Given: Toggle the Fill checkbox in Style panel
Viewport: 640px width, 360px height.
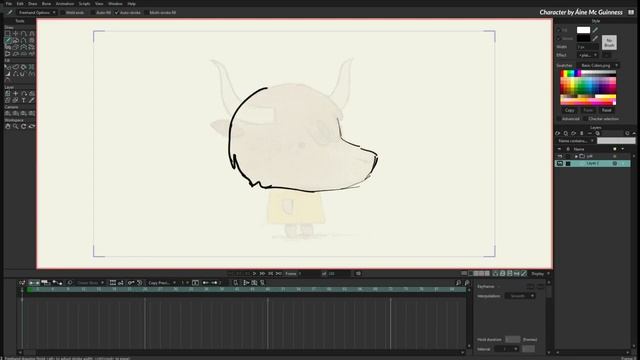Looking at the screenshot, I should 559,30.
